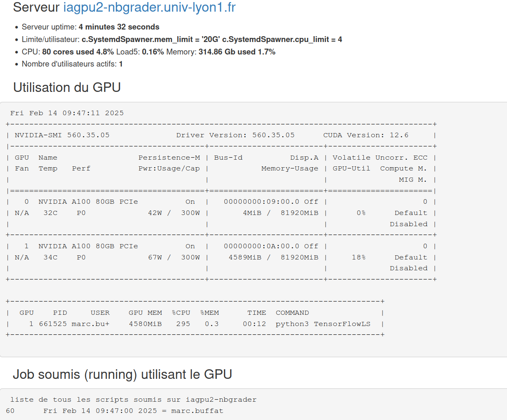Click GPU 0 power usage 42W

click(x=155, y=213)
